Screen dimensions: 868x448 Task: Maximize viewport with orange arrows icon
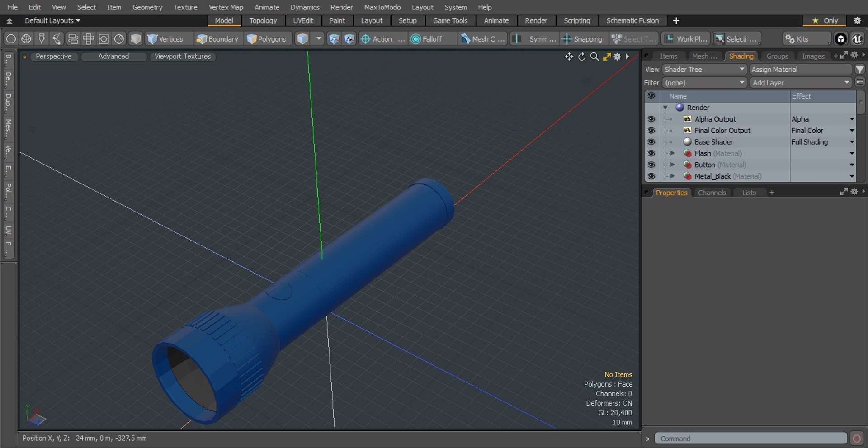(607, 57)
